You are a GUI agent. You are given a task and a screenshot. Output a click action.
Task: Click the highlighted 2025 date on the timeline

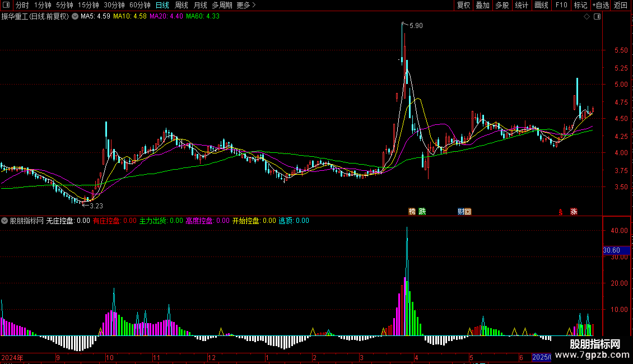pyautogui.click(x=541, y=357)
